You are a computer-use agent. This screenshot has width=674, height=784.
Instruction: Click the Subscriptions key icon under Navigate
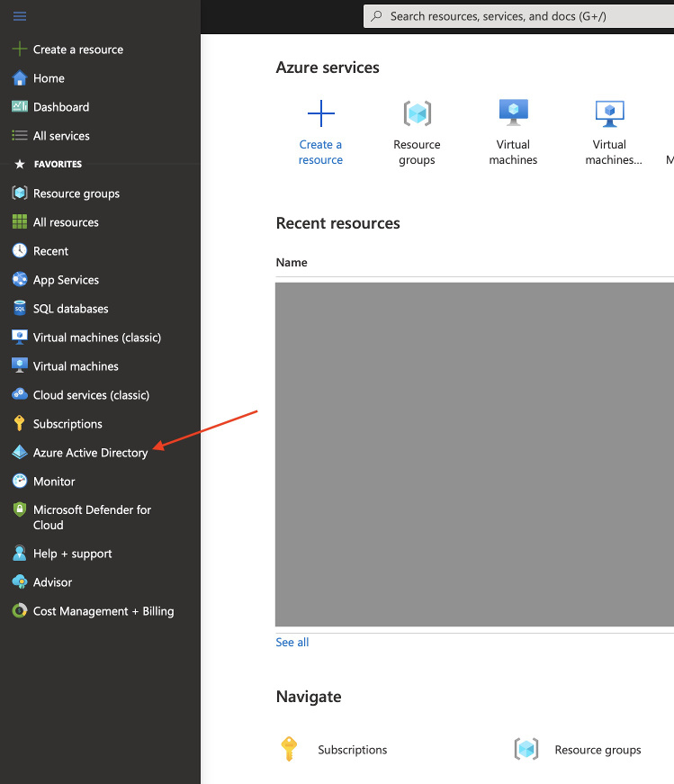[289, 749]
